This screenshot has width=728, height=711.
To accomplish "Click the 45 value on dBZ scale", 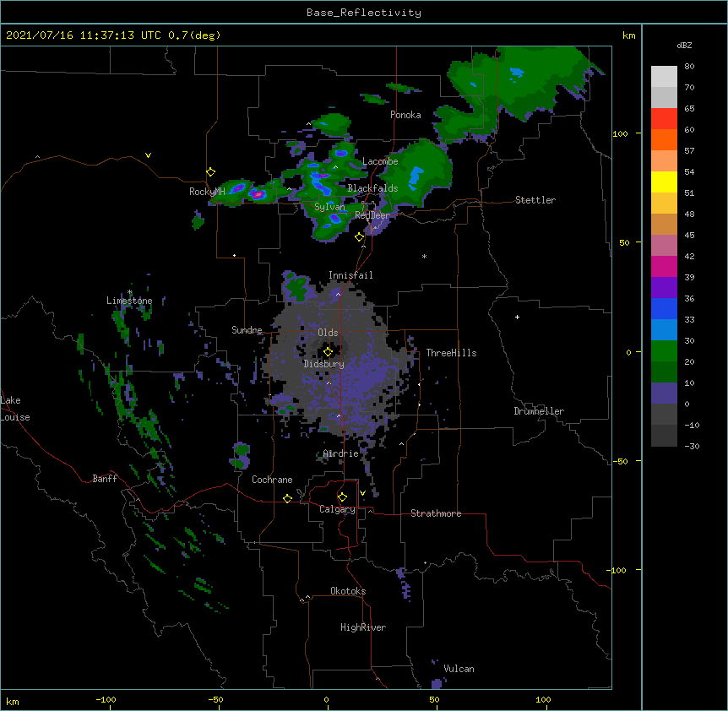I will [689, 236].
